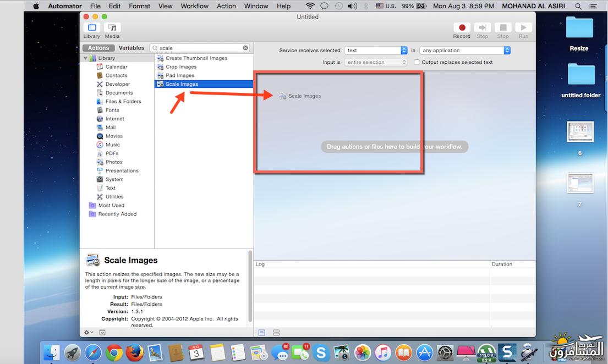Show the variables list view button

(x=276, y=333)
